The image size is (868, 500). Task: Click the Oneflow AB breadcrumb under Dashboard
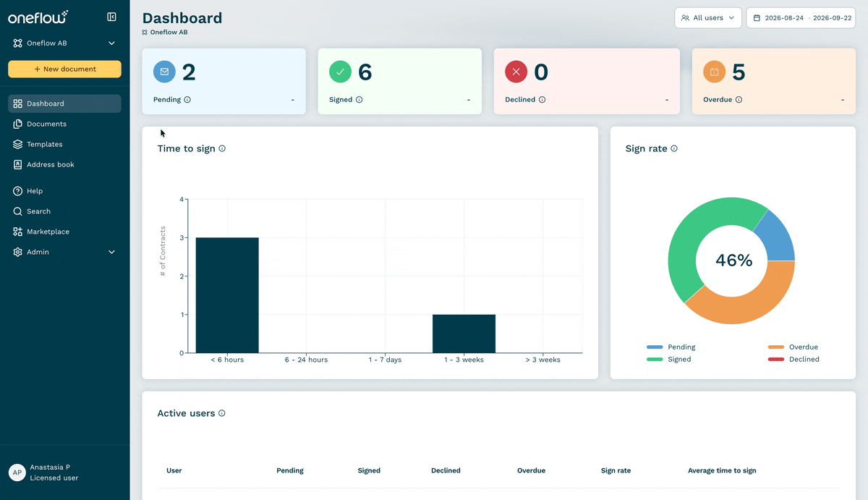coord(169,33)
